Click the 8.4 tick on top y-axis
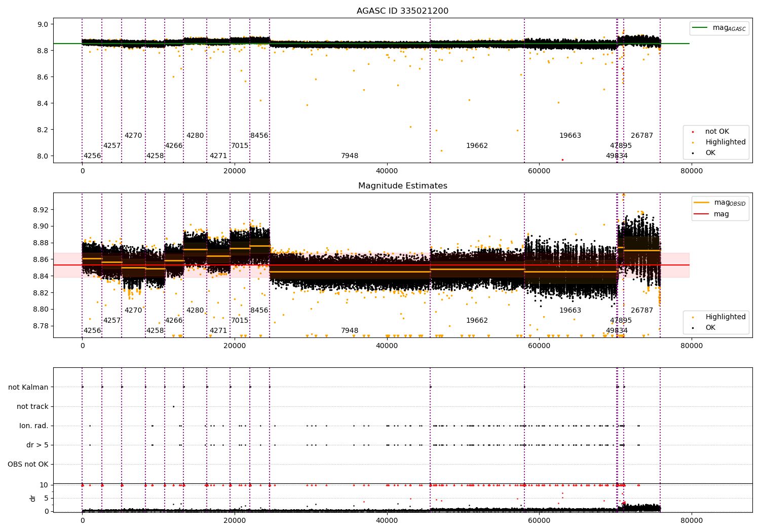The width and height of the screenshot is (760, 532). tap(43, 103)
